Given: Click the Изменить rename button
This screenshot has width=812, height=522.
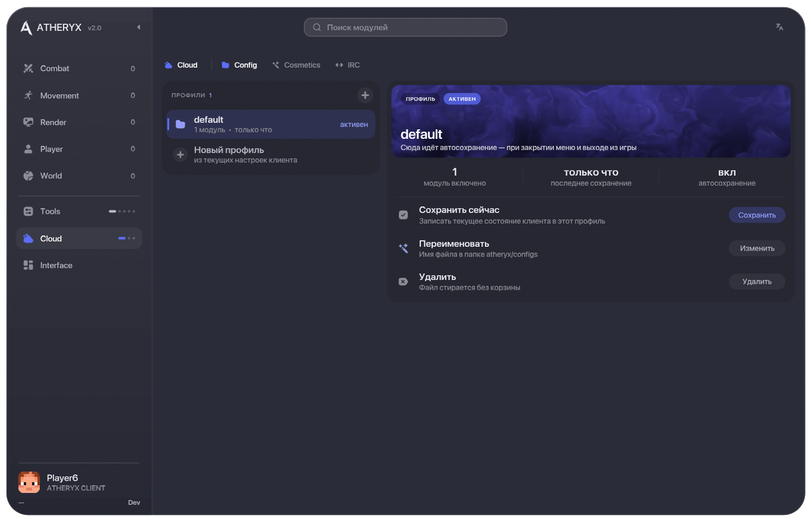Looking at the screenshot, I should pos(757,249).
